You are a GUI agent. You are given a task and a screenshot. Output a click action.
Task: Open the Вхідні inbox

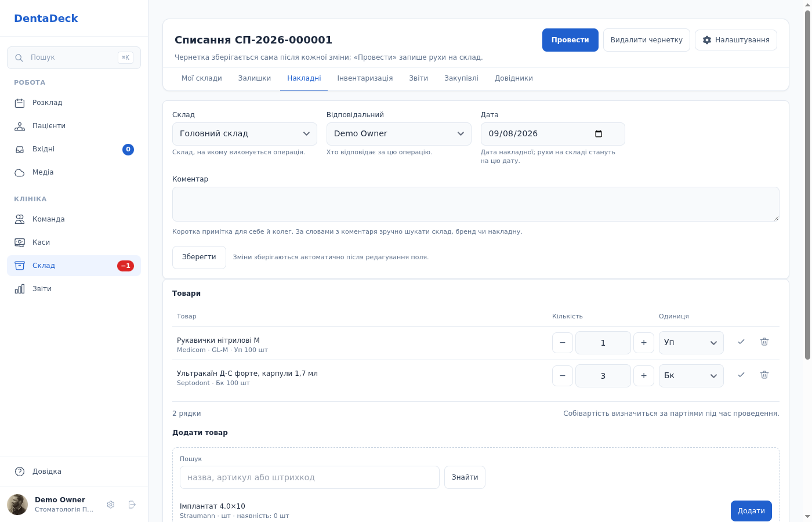pos(74,149)
